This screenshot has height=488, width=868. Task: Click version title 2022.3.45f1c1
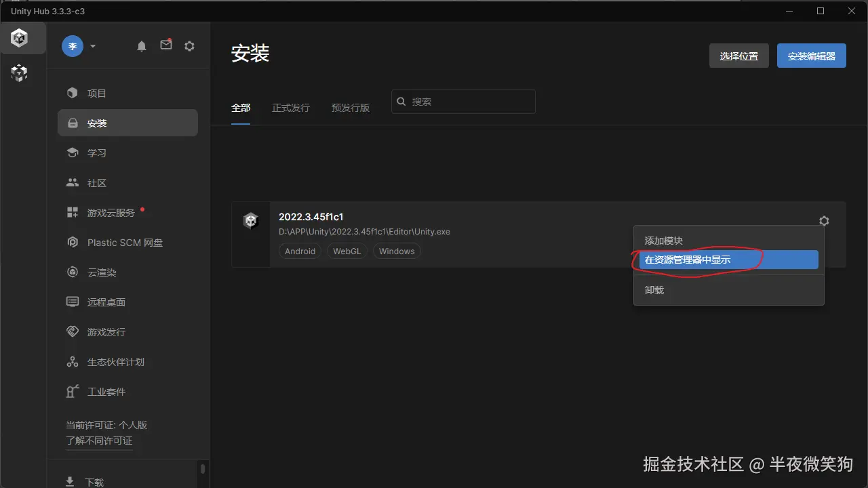point(311,217)
